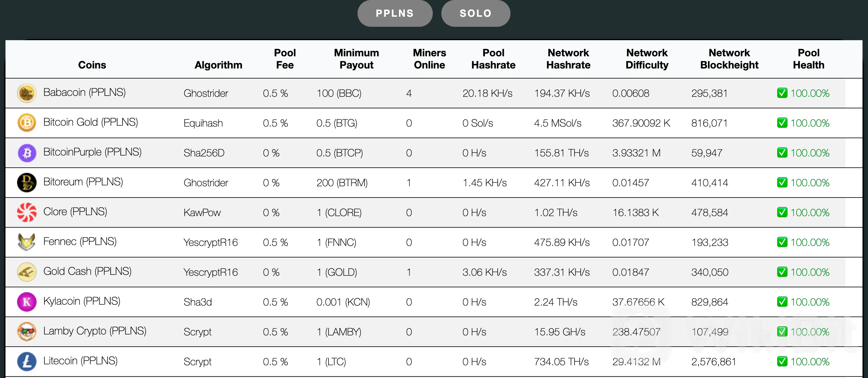Image resolution: width=868 pixels, height=378 pixels.
Task: Sort by Miners Online column header
Action: click(429, 59)
